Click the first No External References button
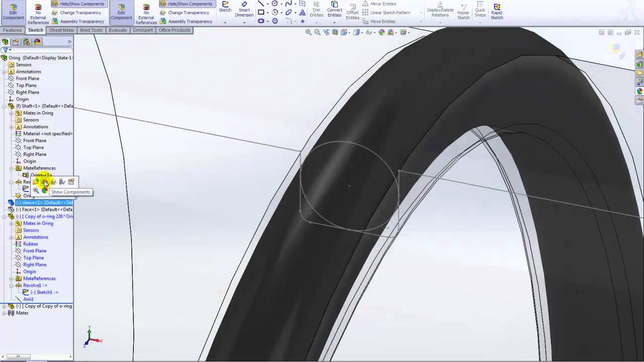 point(38,14)
